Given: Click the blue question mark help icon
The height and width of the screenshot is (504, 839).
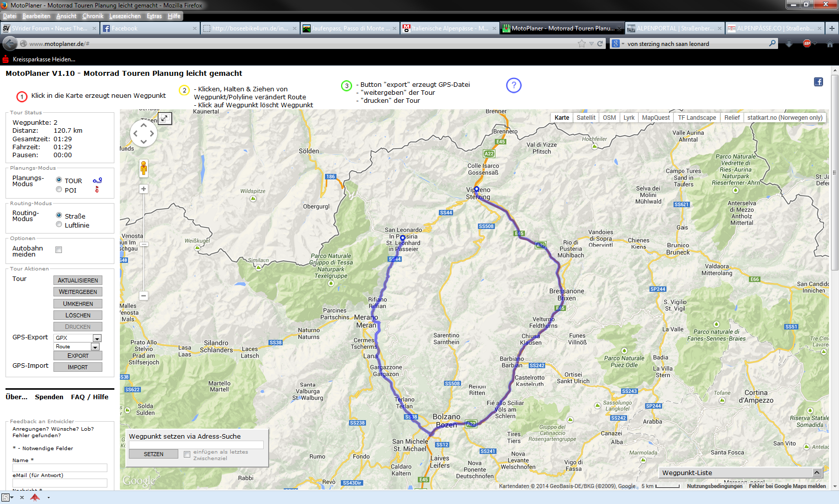Looking at the screenshot, I should 513,85.
